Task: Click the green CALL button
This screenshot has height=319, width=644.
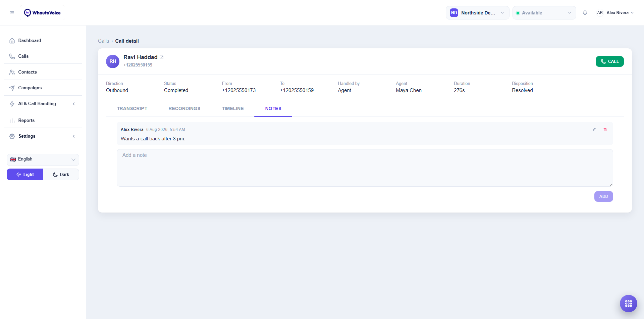Action: tap(609, 61)
